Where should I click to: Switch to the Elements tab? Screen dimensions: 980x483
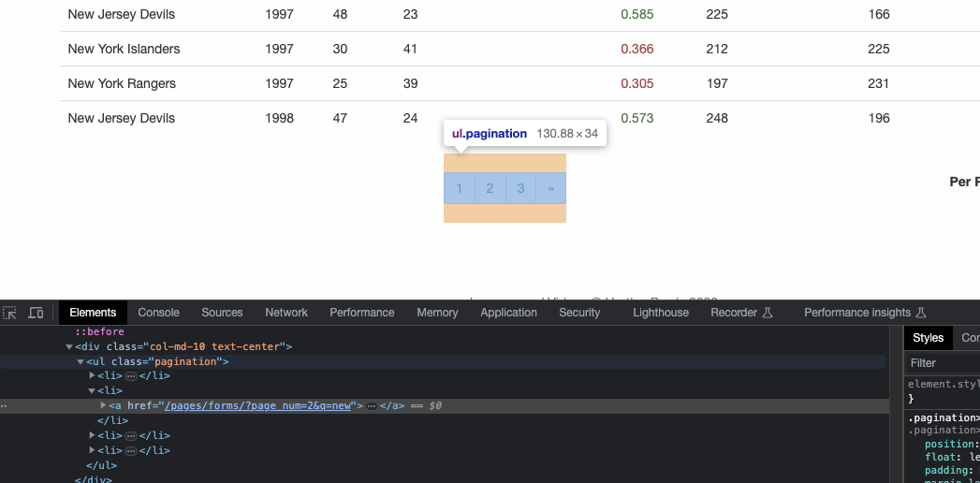click(93, 313)
